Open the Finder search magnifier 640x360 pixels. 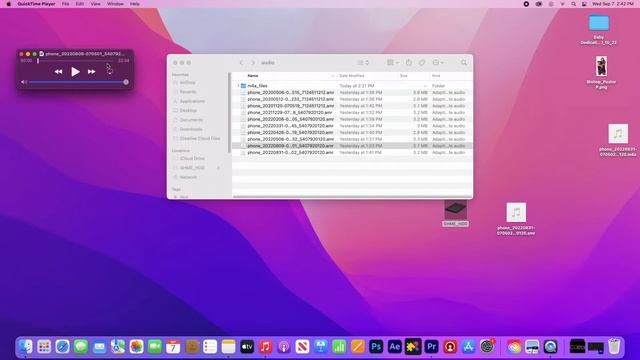click(x=464, y=62)
